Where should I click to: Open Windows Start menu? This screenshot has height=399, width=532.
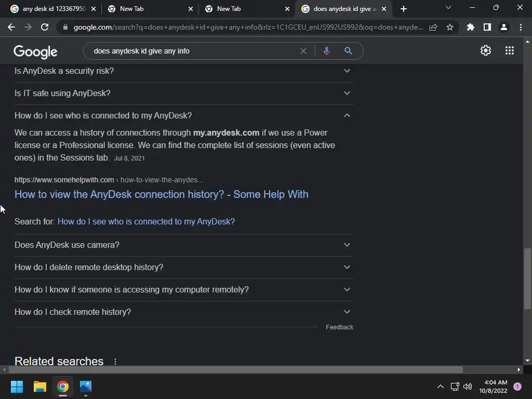pyautogui.click(x=17, y=387)
